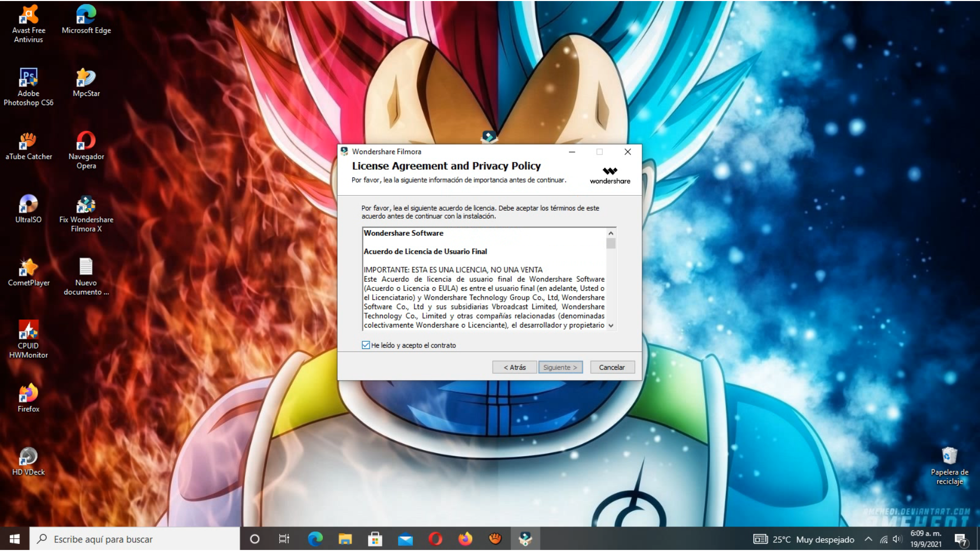
Task: Click the Filmora installer taskbar icon
Action: point(525,539)
